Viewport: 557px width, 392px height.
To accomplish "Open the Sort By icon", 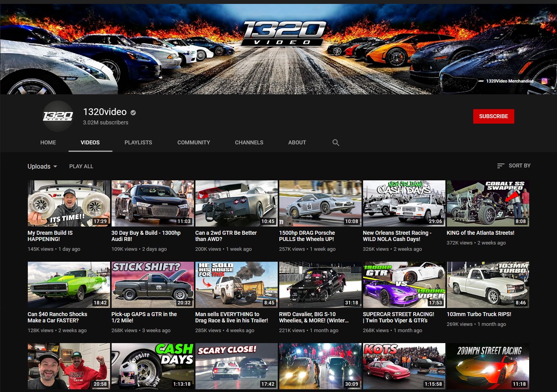I will pos(501,166).
